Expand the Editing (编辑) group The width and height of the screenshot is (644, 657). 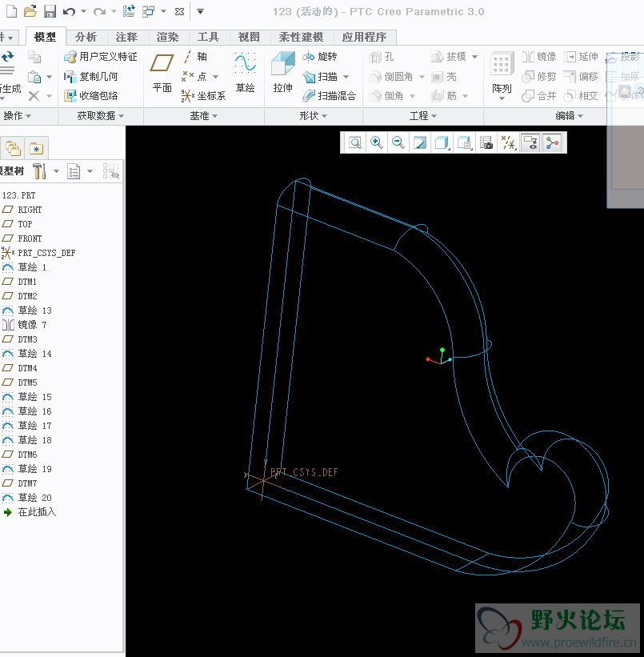(569, 116)
